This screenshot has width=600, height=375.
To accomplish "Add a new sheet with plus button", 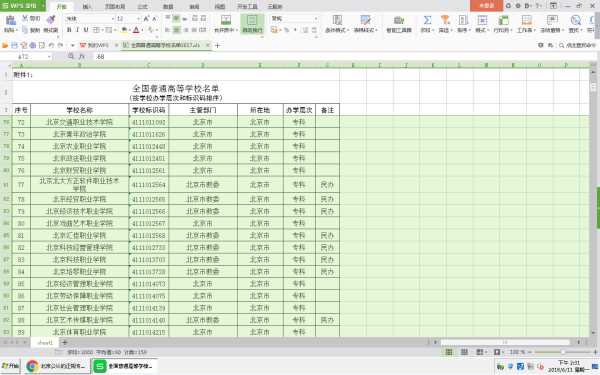I will click(x=64, y=343).
